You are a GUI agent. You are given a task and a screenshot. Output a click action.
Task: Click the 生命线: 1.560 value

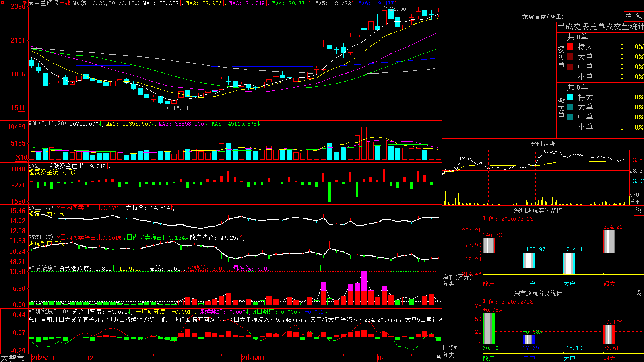(x=163, y=269)
